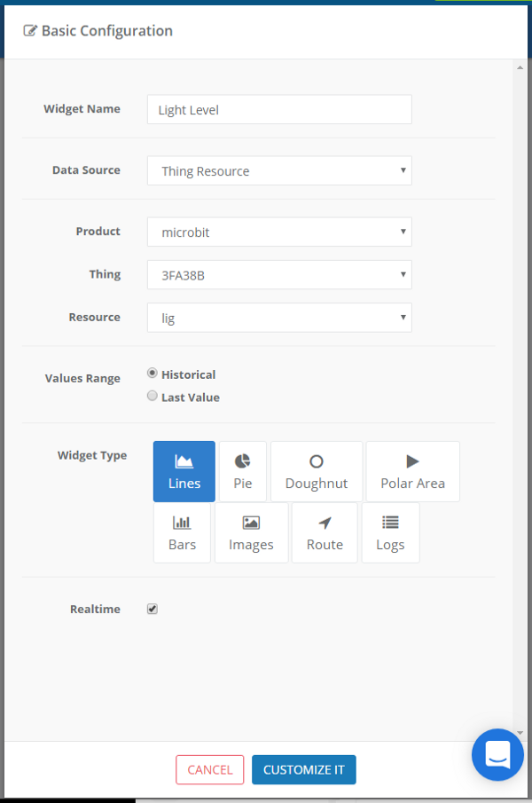532x803 pixels.
Task: Toggle the Realtime checkbox
Action: pos(152,609)
